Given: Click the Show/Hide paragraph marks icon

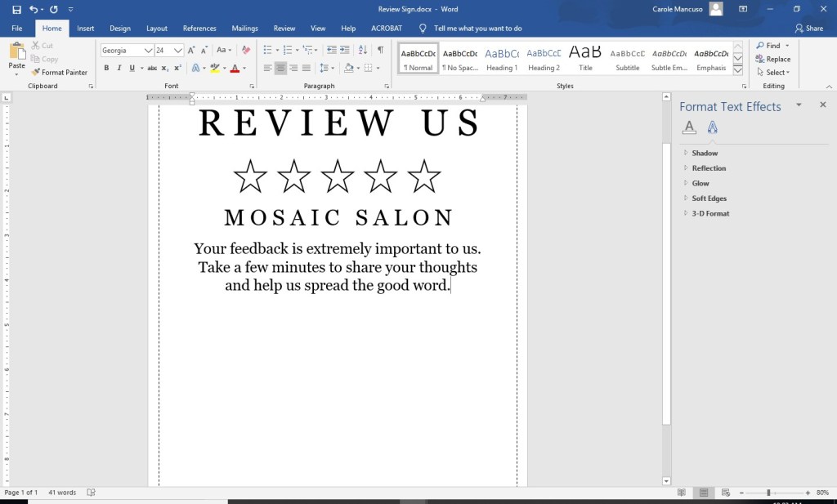Looking at the screenshot, I should pyautogui.click(x=380, y=50).
